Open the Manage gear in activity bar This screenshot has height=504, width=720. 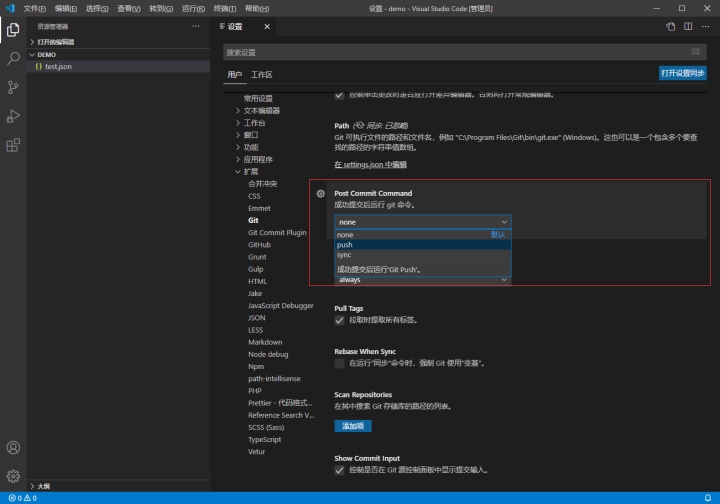coord(13,476)
